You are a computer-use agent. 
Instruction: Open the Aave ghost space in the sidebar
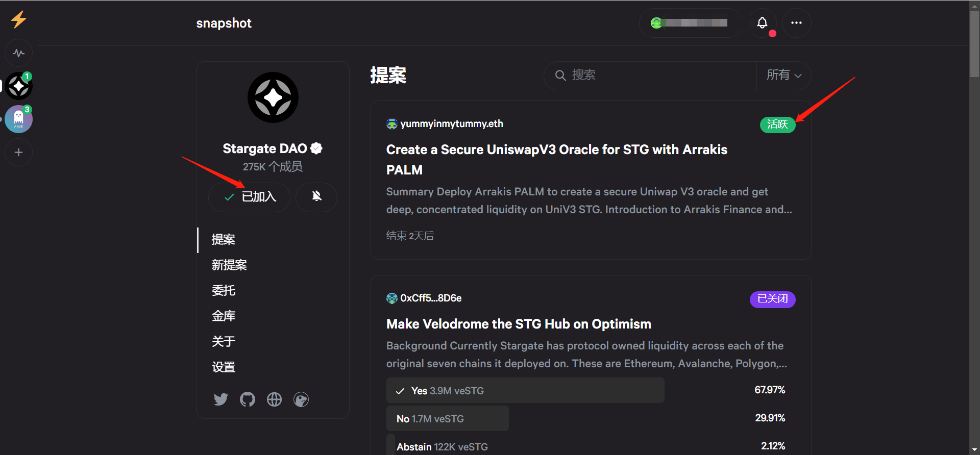(19, 119)
